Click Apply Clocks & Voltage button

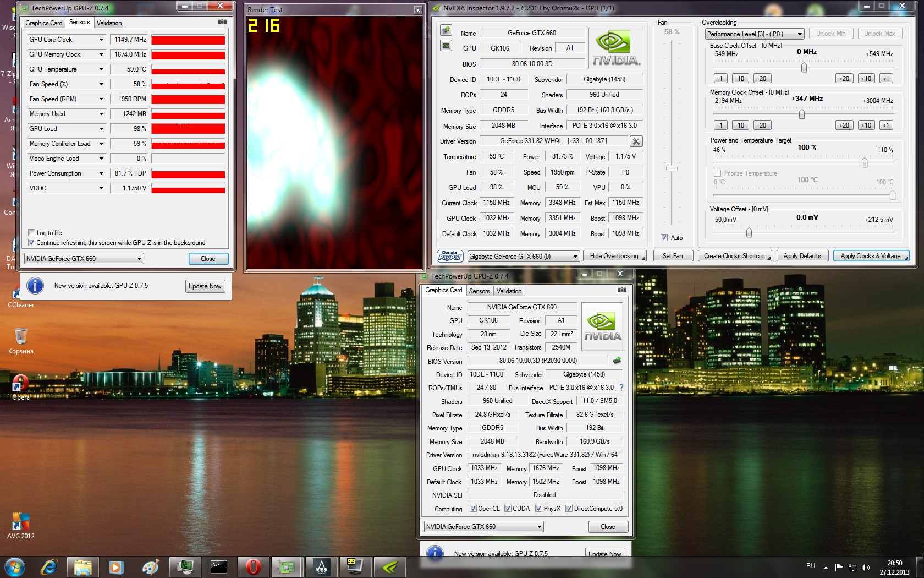coord(871,256)
